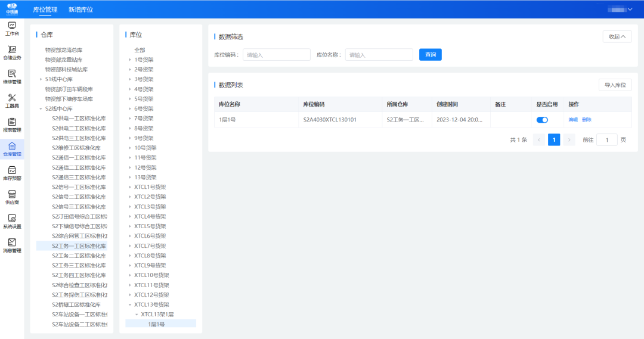Click the 前往 page number input
Viewport: 644px width, 339px height.
click(606, 140)
